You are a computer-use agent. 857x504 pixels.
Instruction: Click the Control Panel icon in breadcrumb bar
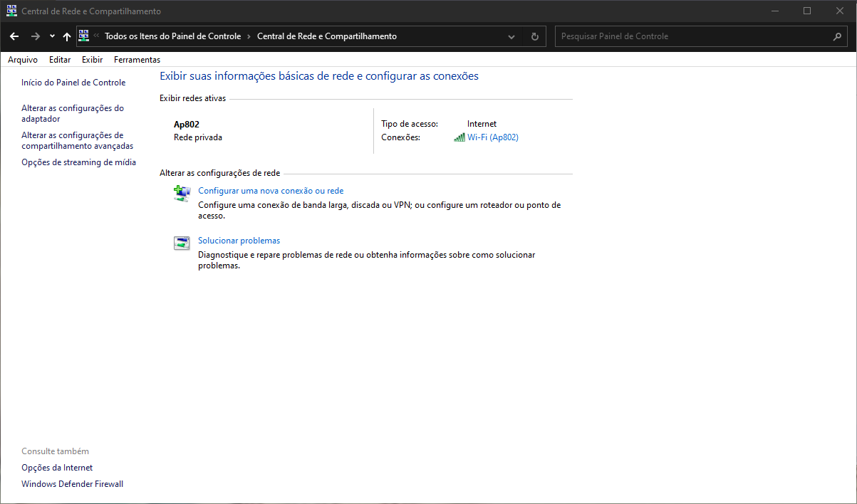tap(83, 36)
